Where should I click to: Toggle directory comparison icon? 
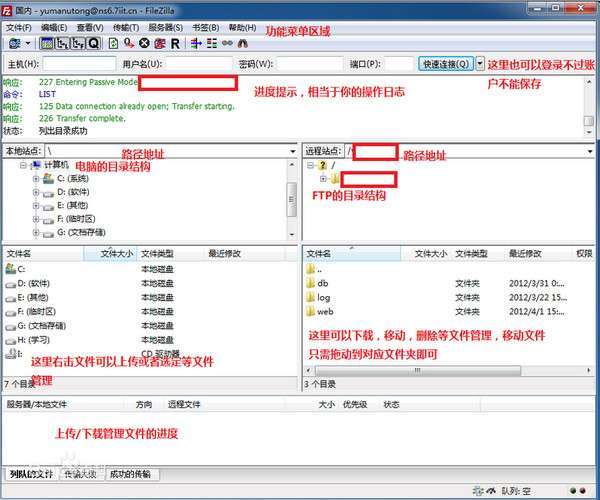[212, 44]
